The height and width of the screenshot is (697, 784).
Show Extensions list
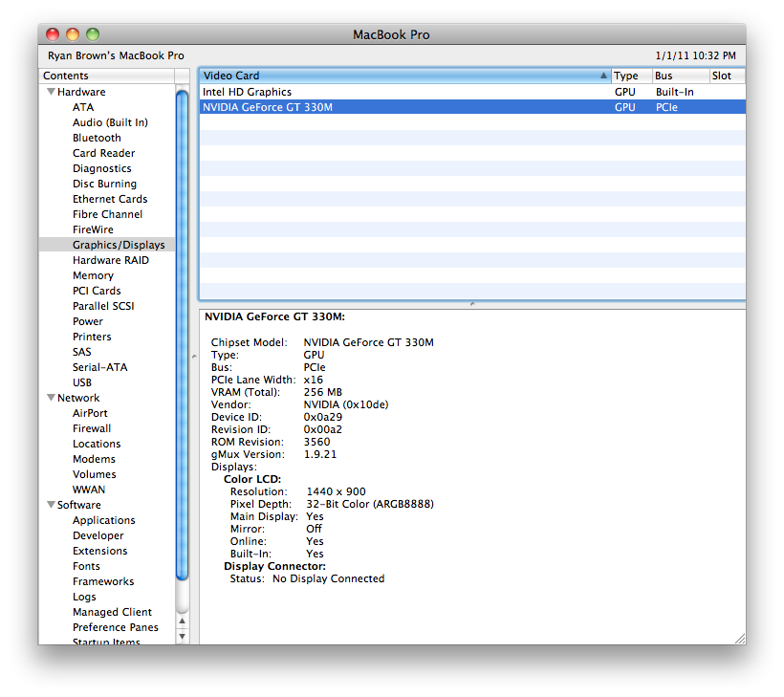[x=100, y=551]
